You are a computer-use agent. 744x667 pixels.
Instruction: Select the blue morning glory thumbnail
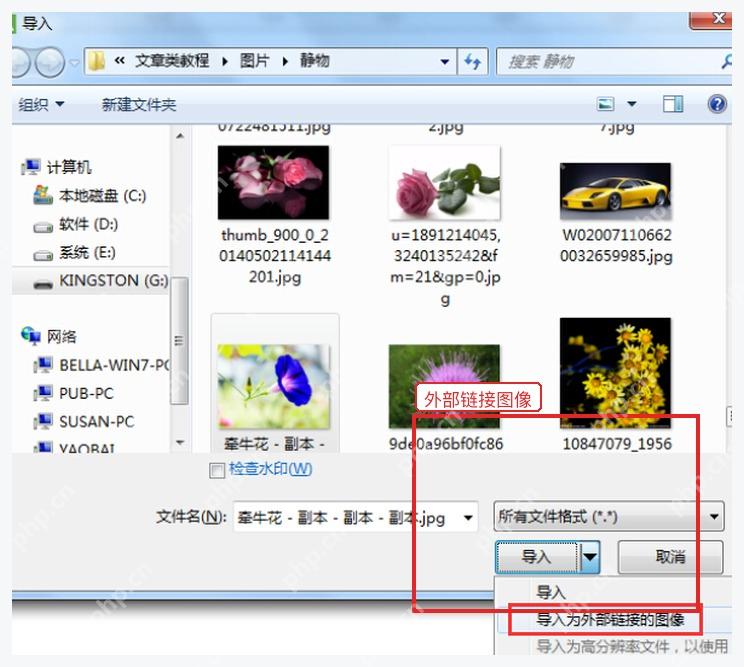pyautogui.click(x=274, y=387)
